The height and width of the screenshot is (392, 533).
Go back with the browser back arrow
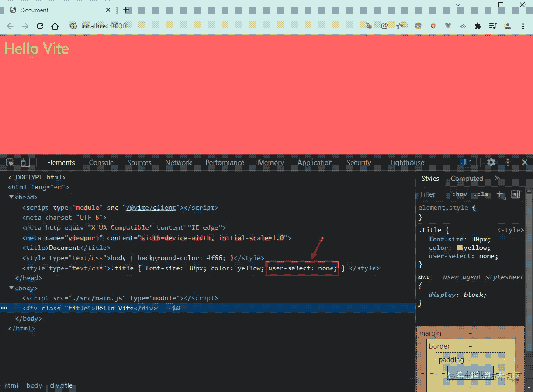(x=10, y=26)
